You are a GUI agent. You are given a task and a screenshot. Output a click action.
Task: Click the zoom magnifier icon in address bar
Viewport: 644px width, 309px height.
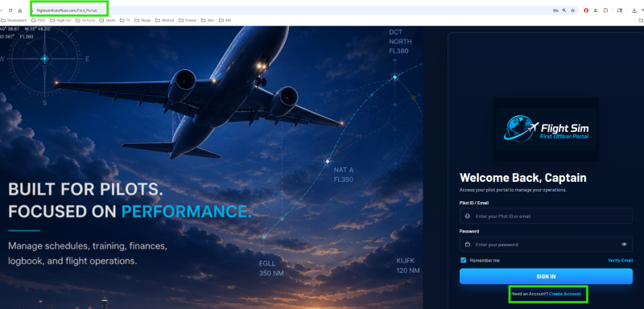point(564,10)
